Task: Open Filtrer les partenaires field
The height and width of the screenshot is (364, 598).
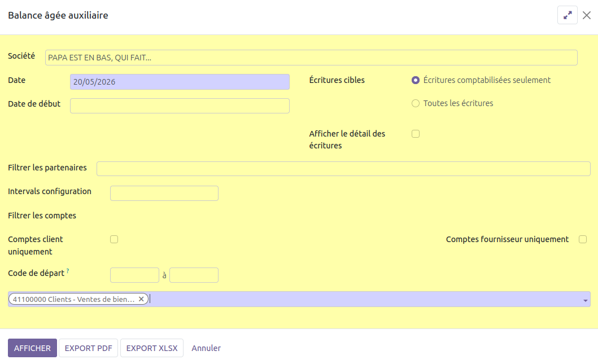Action: (343, 169)
